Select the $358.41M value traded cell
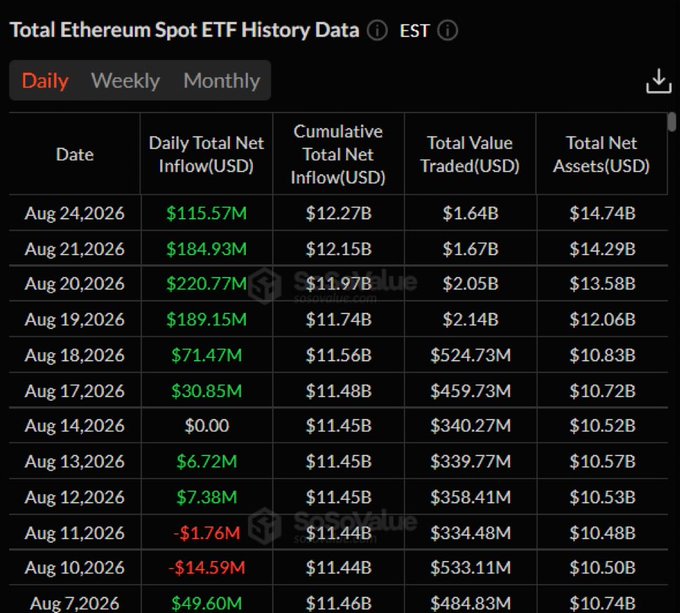 (471, 497)
